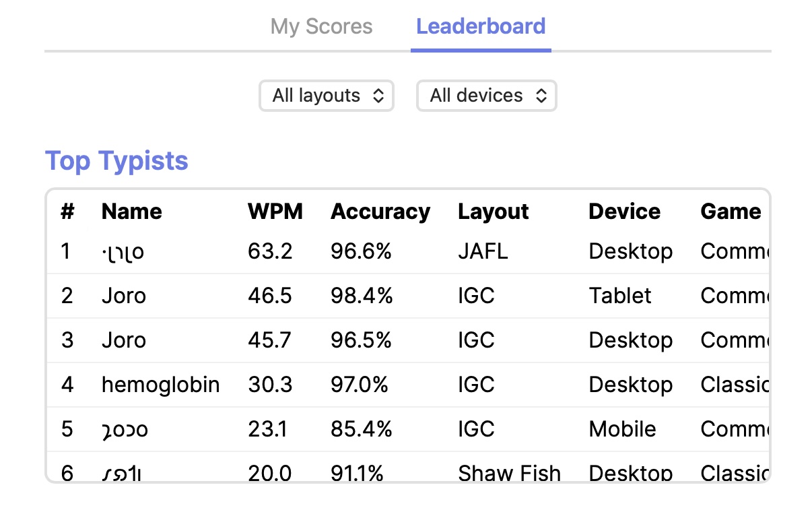Viewport: 812px width, 512px height.
Task: Click the hemoglobin name entry
Action: [x=160, y=385]
